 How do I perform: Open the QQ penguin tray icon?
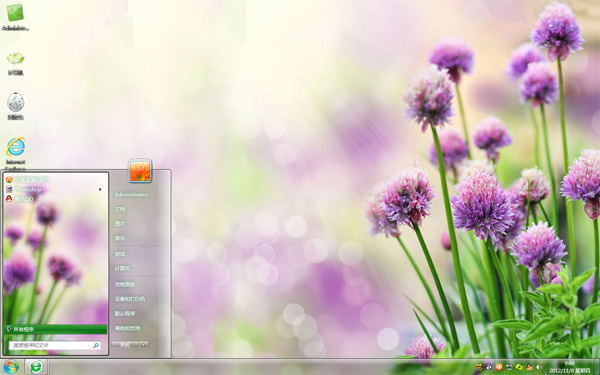point(529,367)
